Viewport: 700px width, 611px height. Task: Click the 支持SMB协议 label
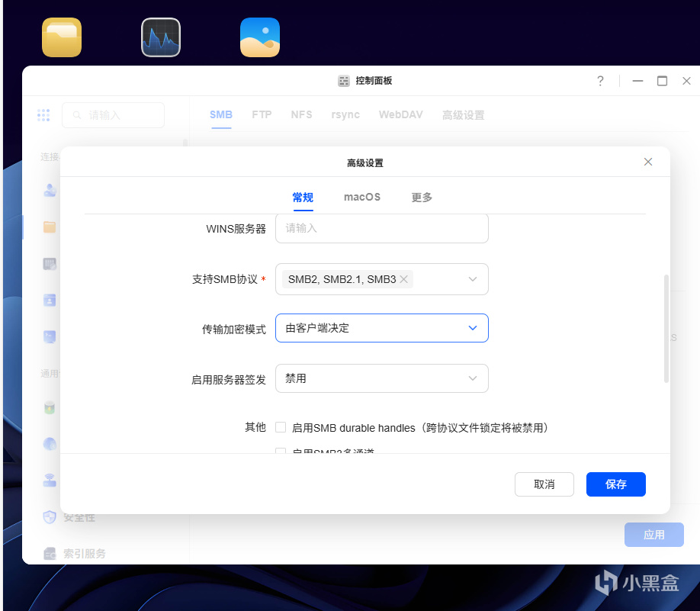click(225, 279)
